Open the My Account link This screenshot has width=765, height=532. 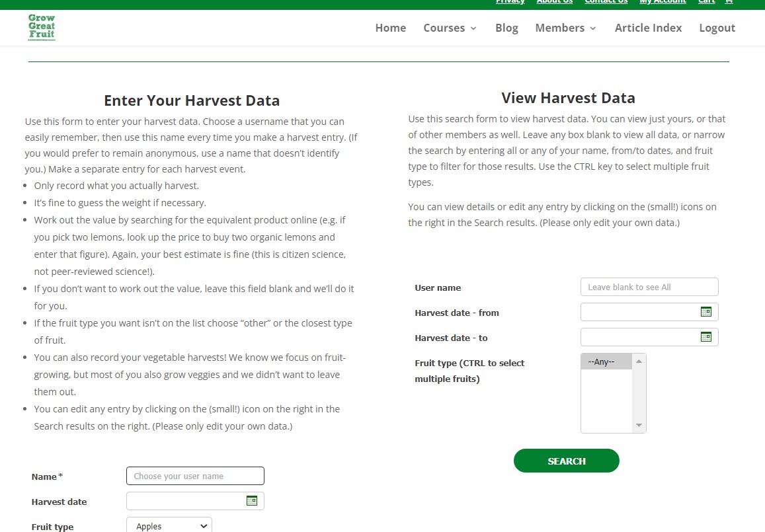pos(663,2)
